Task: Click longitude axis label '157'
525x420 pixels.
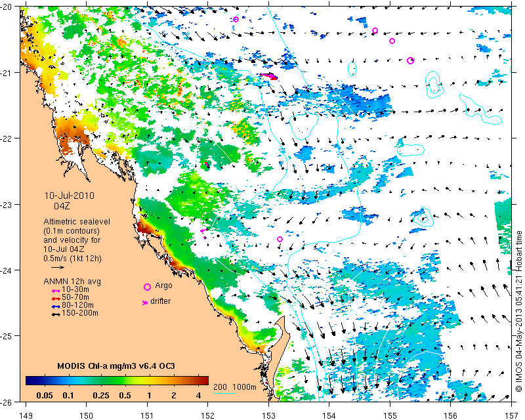Action: (x=511, y=415)
